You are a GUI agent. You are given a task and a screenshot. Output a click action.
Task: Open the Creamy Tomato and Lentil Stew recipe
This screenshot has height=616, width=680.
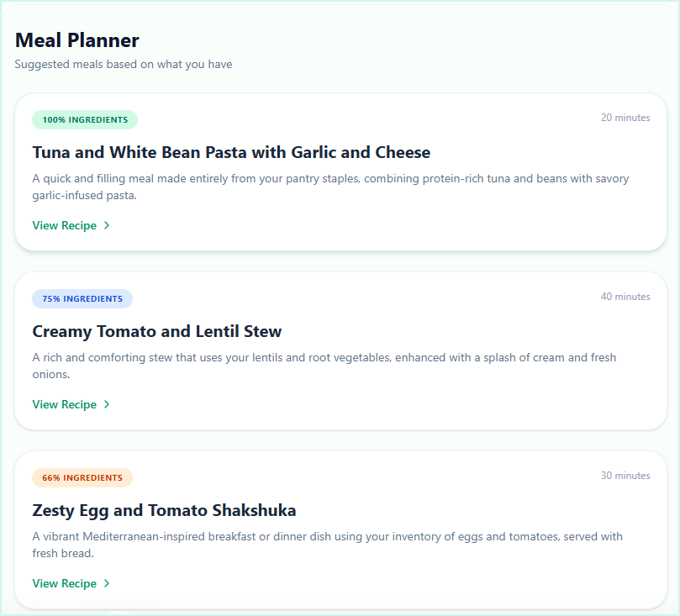(x=65, y=404)
